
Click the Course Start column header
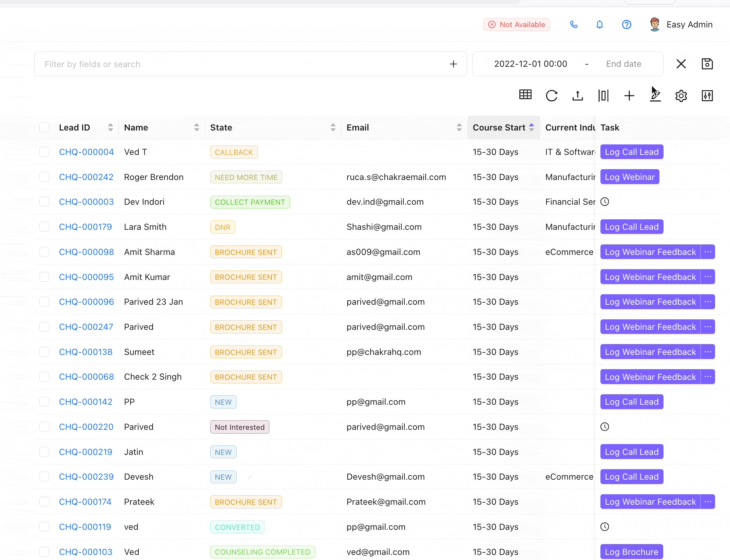pyautogui.click(x=499, y=127)
